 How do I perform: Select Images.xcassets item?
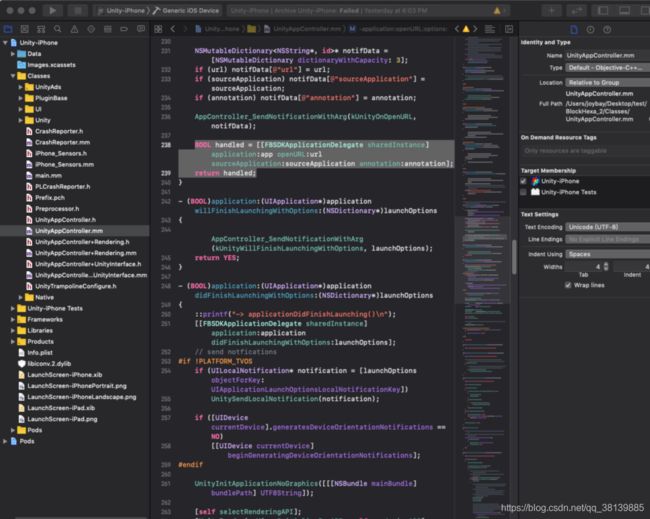pyautogui.click(x=51, y=65)
